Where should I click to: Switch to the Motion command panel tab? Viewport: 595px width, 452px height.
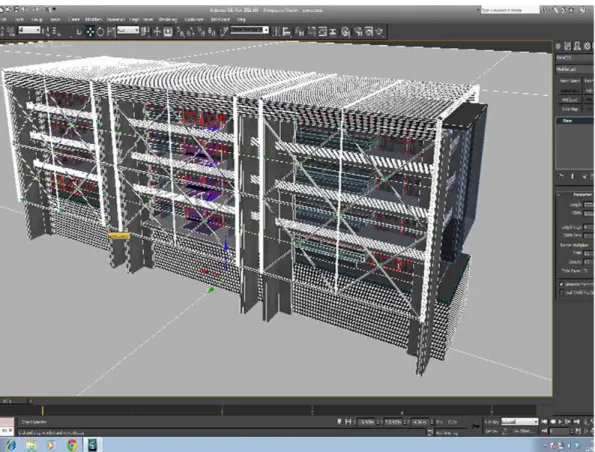[x=587, y=46]
